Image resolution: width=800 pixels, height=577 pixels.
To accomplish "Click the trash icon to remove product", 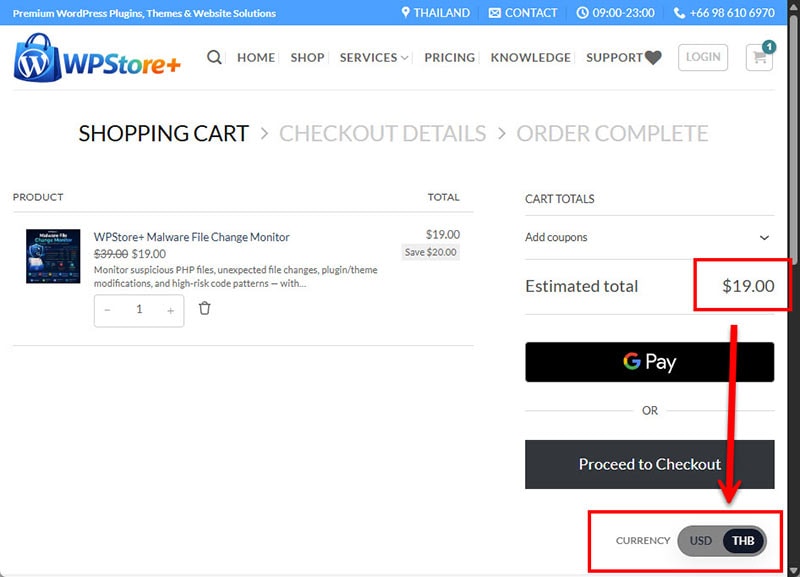I will point(205,308).
